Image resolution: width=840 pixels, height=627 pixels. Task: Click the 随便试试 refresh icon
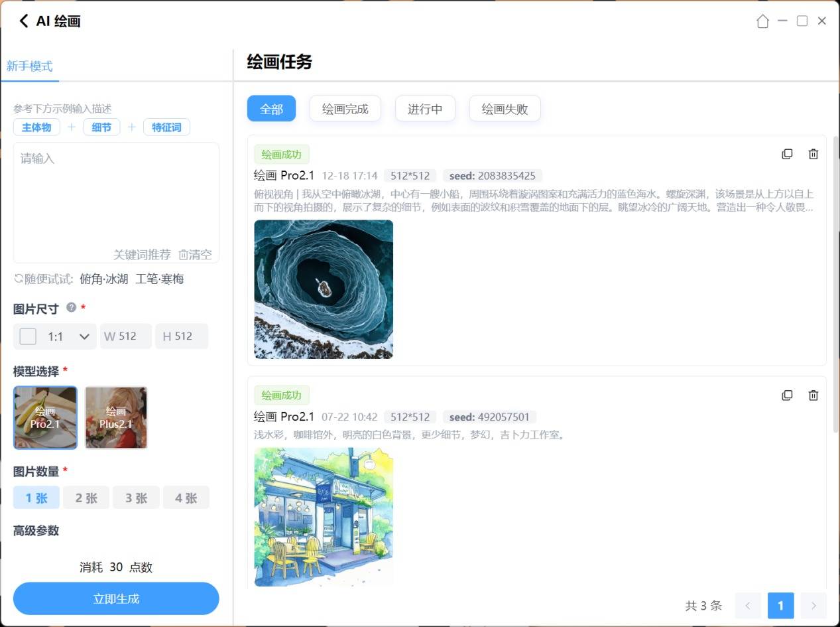pos(19,279)
